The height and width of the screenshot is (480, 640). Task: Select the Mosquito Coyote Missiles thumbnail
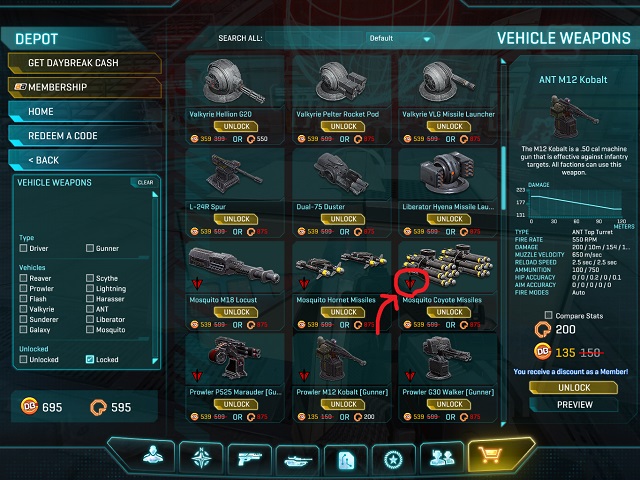[x=448, y=267]
